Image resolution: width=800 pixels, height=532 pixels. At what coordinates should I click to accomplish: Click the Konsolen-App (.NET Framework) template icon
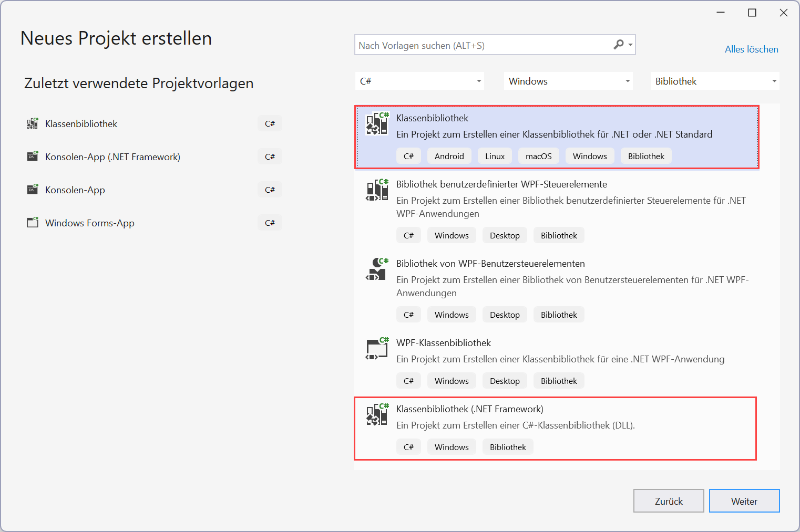coord(32,156)
